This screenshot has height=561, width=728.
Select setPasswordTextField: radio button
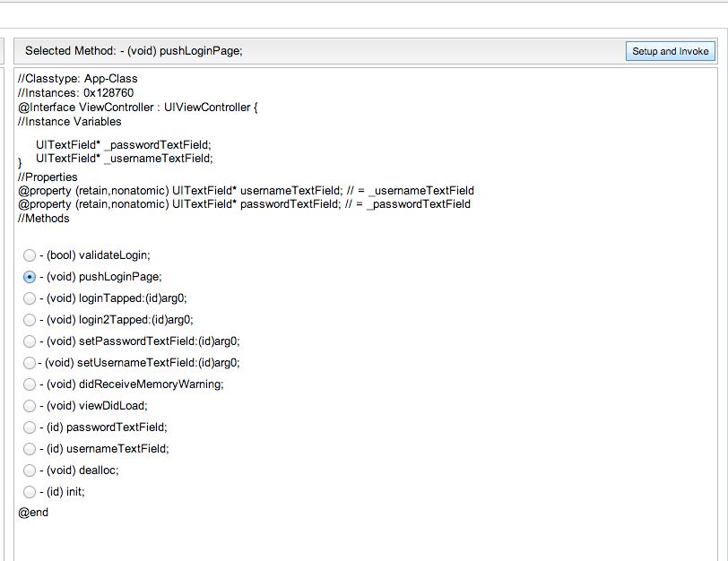click(x=30, y=341)
